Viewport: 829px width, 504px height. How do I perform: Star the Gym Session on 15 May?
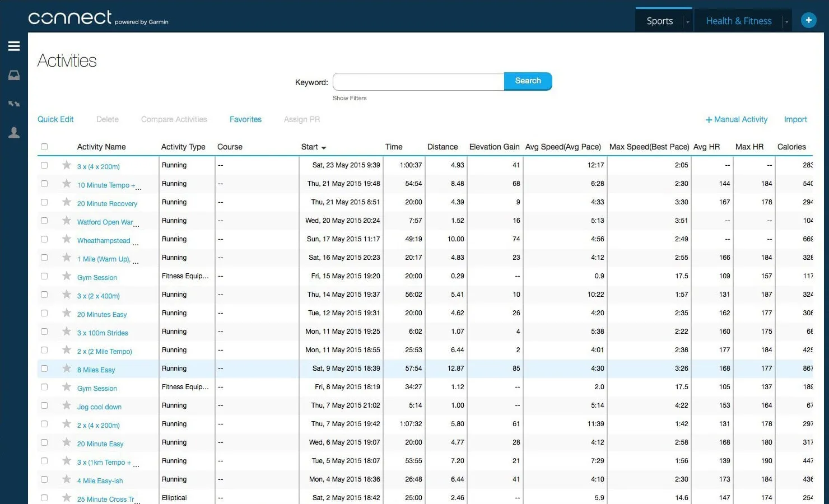click(x=67, y=276)
